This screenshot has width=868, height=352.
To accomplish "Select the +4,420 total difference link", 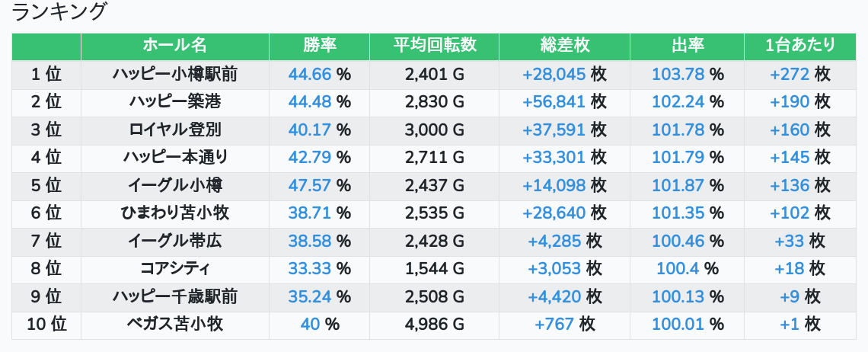I will pyautogui.click(x=554, y=296).
